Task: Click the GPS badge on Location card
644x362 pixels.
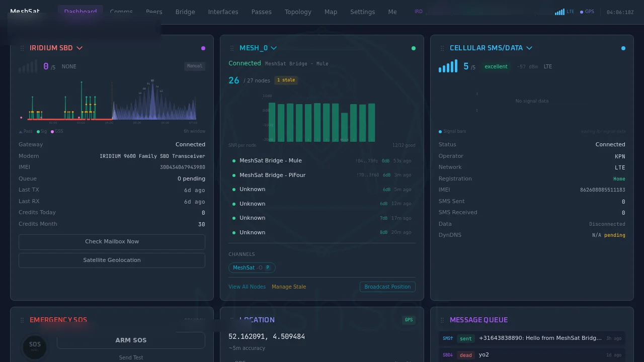Action: [409, 320]
